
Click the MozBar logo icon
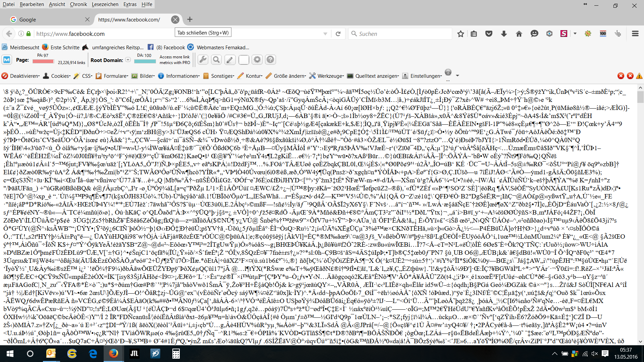click(7, 60)
